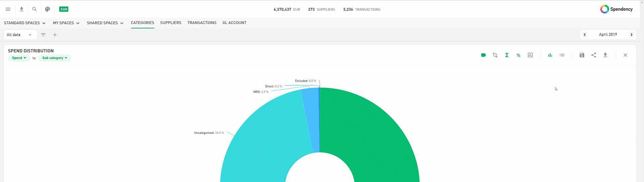The width and height of the screenshot is (644, 182).
Task: Click the filter list icon
Action: [43, 35]
